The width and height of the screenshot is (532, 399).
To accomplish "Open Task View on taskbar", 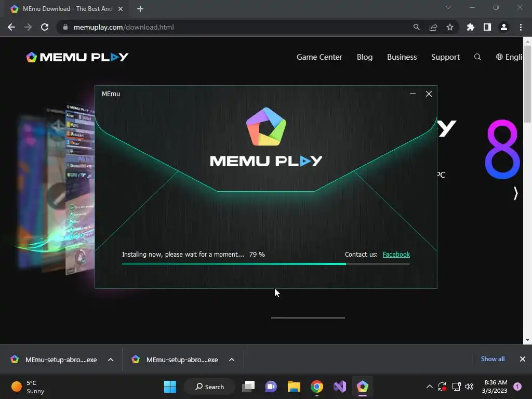I will point(248,387).
